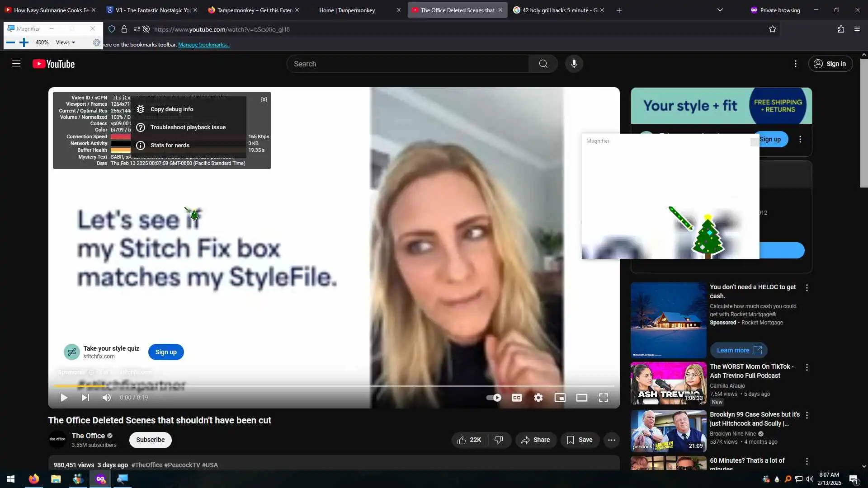
Task: Enable miniplayer mode icon
Action: click(x=560, y=398)
